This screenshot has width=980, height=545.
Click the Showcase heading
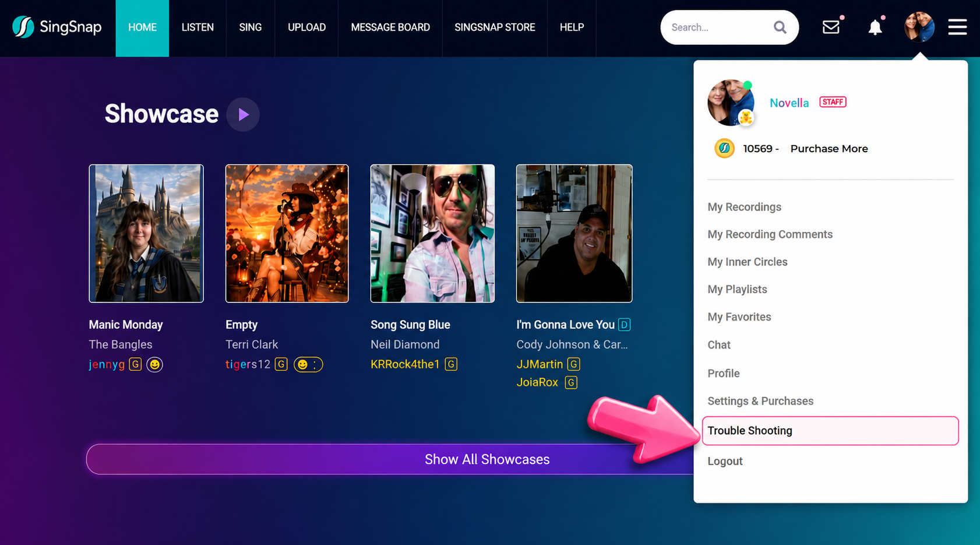point(161,114)
